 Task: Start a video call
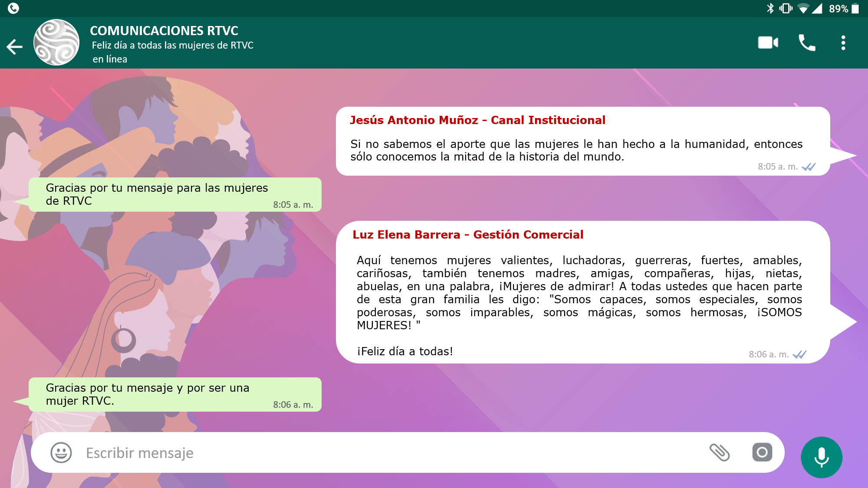pos(768,43)
